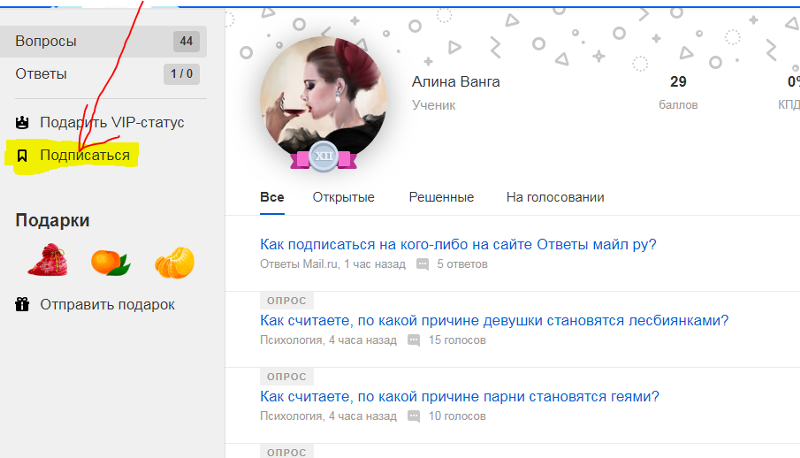Open the poll about девушки становятся лесбиянками
Image resolution: width=800 pixels, height=458 pixels.
[x=494, y=320]
